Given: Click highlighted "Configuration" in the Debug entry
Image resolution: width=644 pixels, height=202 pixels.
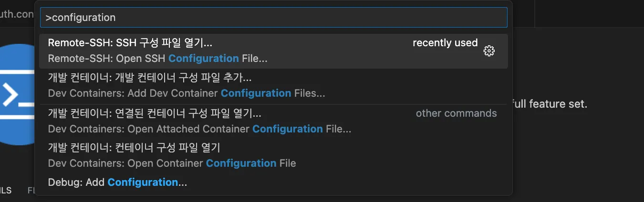Looking at the screenshot, I should pyautogui.click(x=143, y=182).
